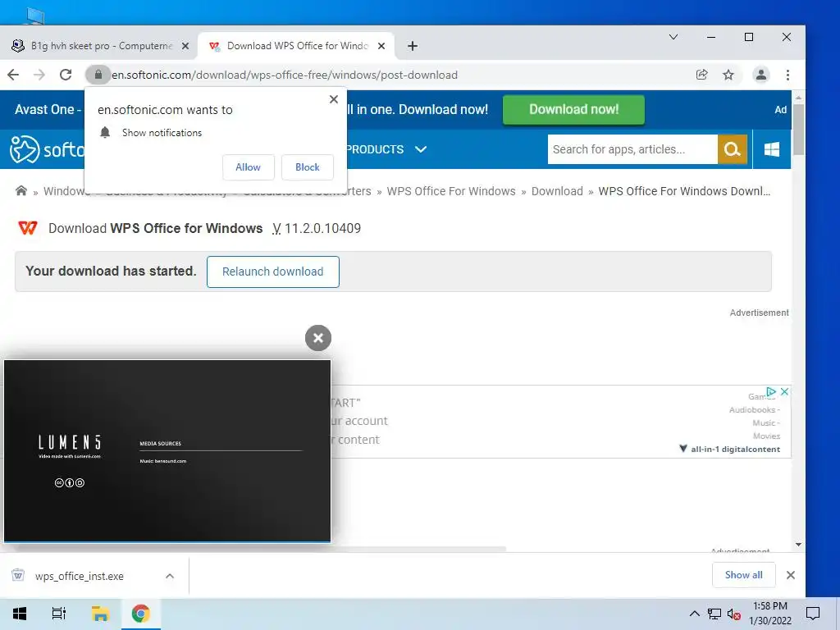Screen dimensions: 840x630
Task: Open AdChoices triangle icon on the ad
Action: pyautogui.click(x=771, y=391)
